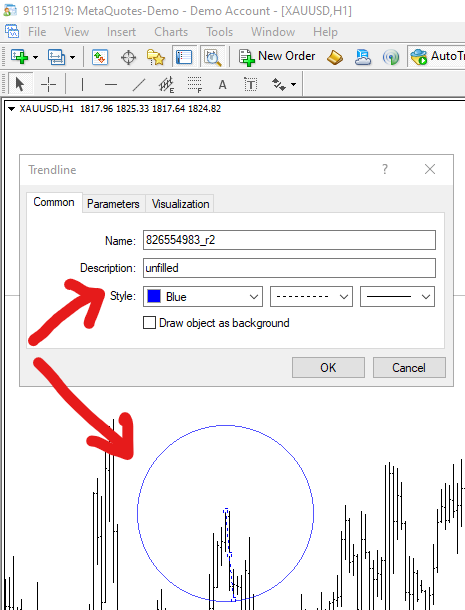Expand the Profiles dropdown arrow
Image resolution: width=465 pixels, height=610 pixels.
click(72, 57)
